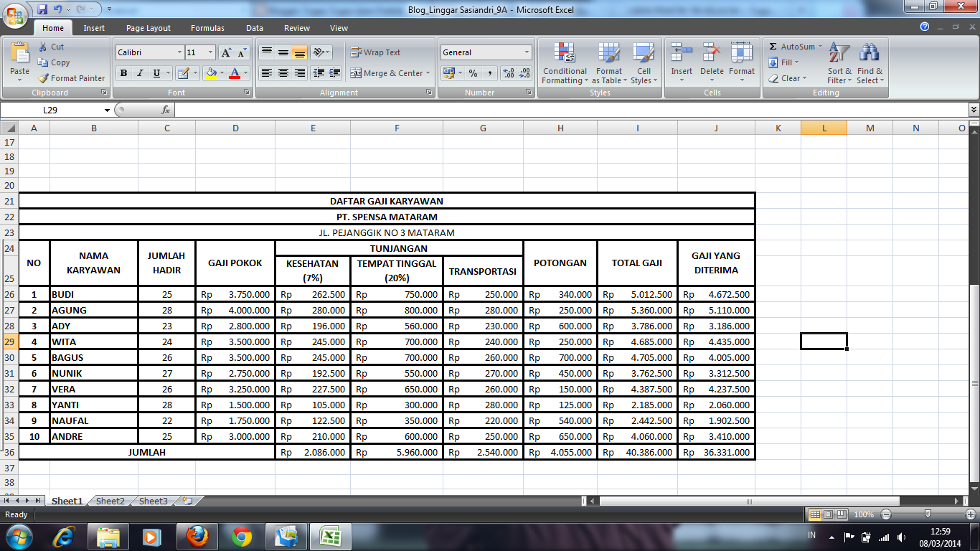
Task: Toggle Align Text Left
Action: [x=267, y=73]
